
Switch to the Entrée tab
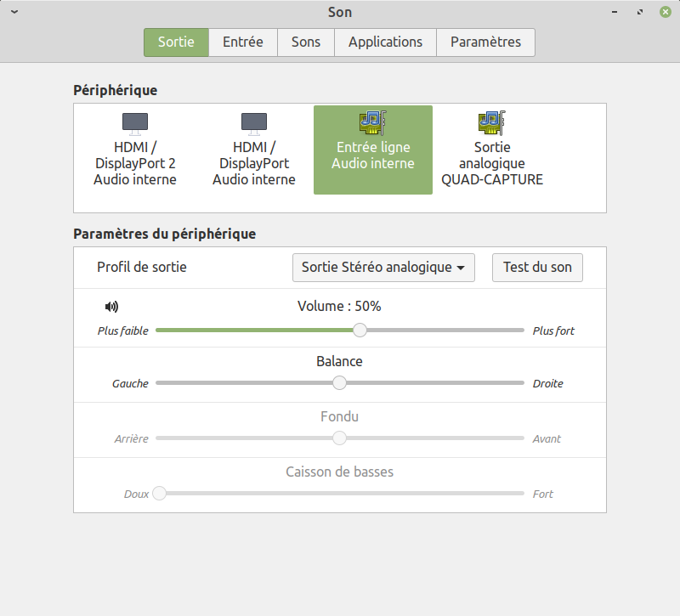point(243,42)
